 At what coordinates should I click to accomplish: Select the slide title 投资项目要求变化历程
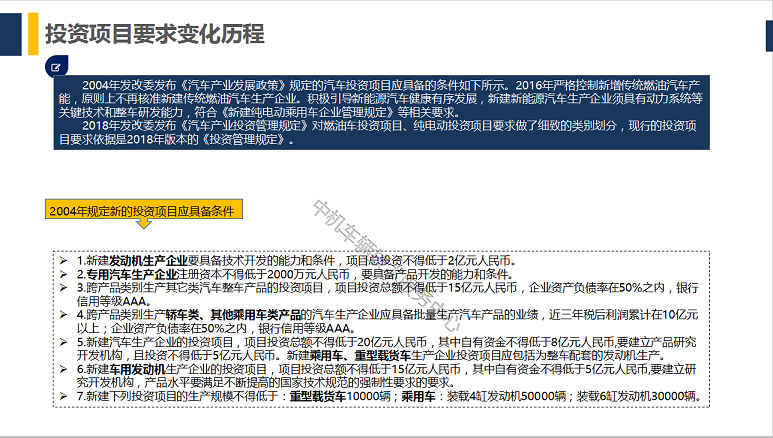tap(155, 35)
